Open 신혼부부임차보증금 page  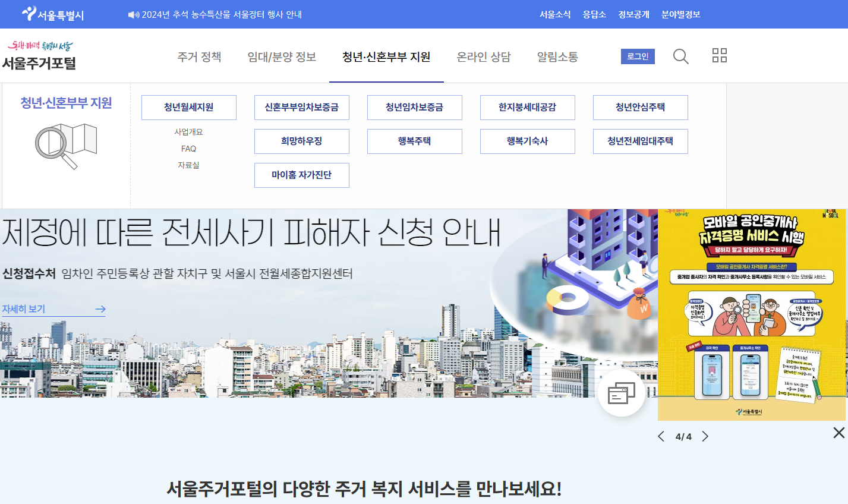(x=301, y=107)
